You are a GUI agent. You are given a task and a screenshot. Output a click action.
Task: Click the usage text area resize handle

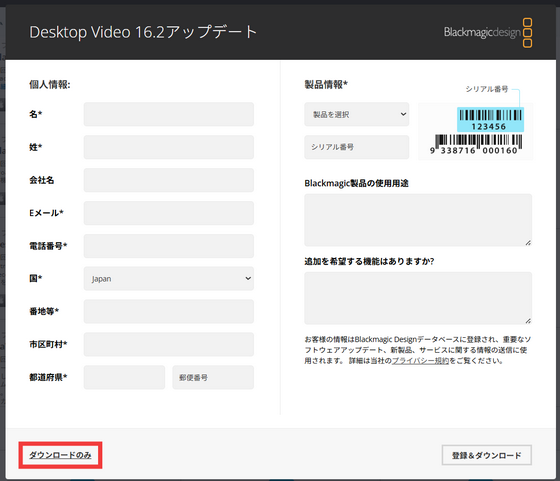pos(528,242)
